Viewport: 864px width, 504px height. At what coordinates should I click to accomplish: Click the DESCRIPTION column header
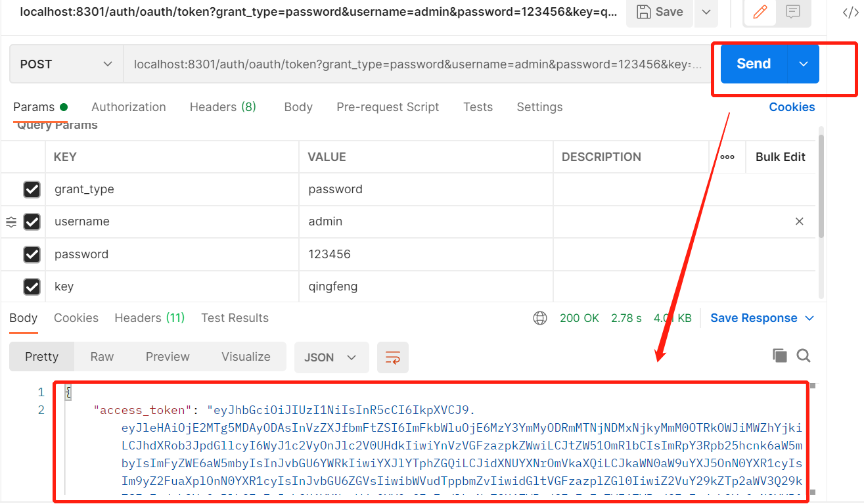coord(601,157)
